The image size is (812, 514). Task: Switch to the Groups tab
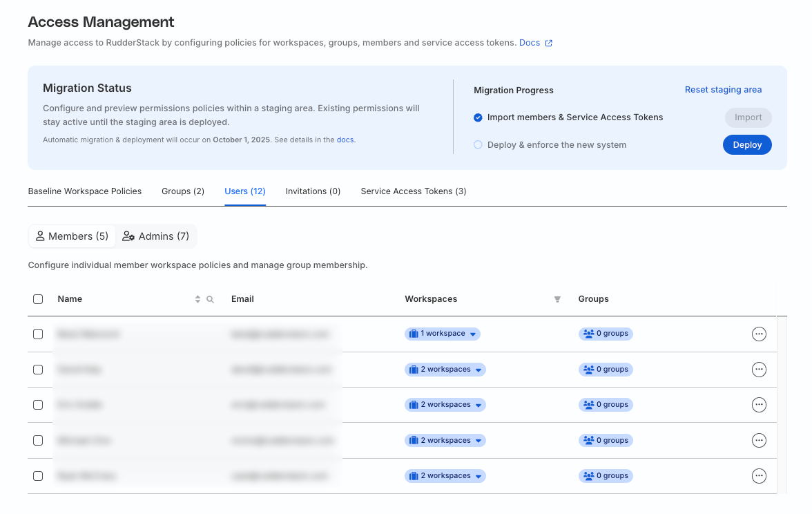pyautogui.click(x=182, y=191)
